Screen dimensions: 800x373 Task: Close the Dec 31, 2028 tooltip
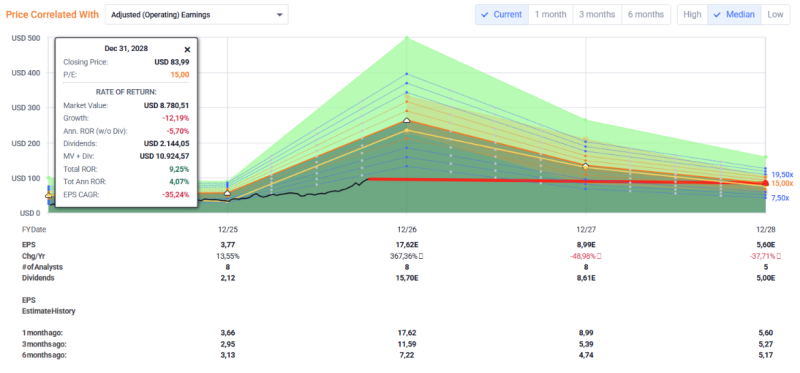(187, 49)
